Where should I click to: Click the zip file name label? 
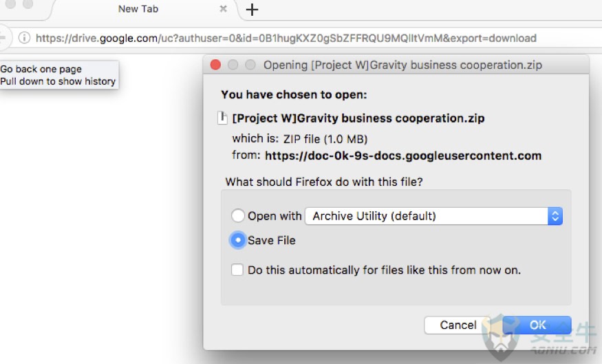[x=358, y=118]
